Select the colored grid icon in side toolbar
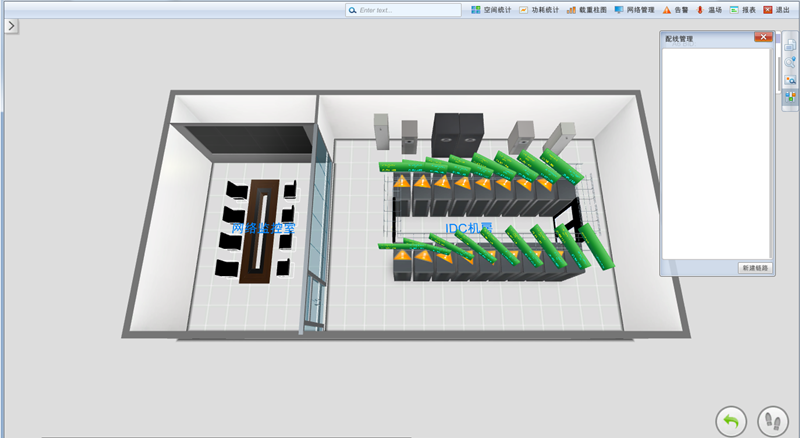 790,97
